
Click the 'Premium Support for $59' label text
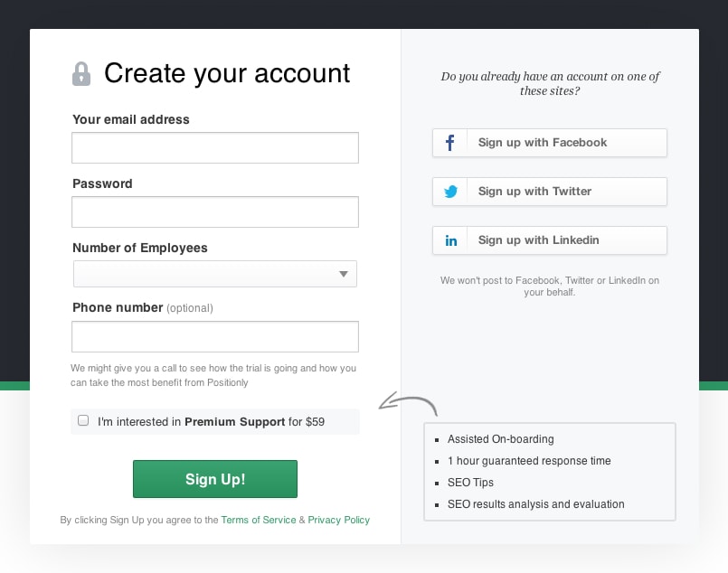click(x=254, y=421)
